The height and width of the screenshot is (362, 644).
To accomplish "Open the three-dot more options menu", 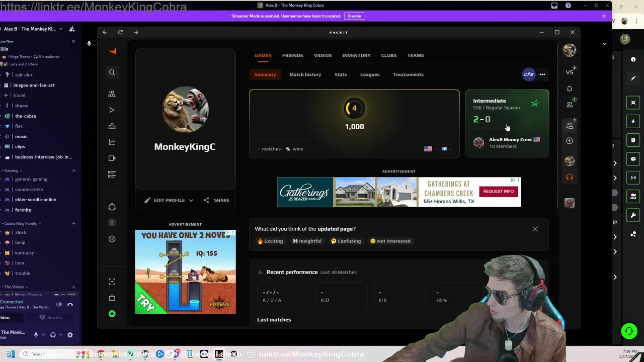I will 542,74.
